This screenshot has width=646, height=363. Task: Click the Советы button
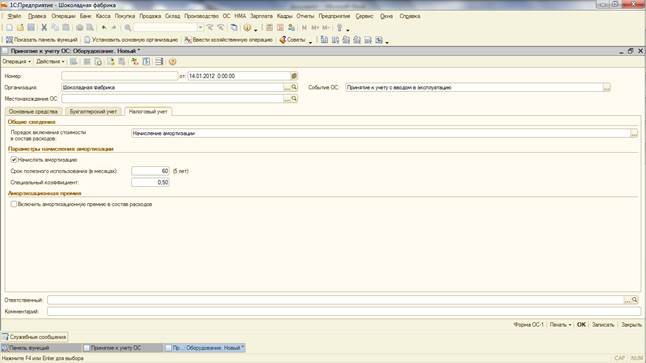293,40
